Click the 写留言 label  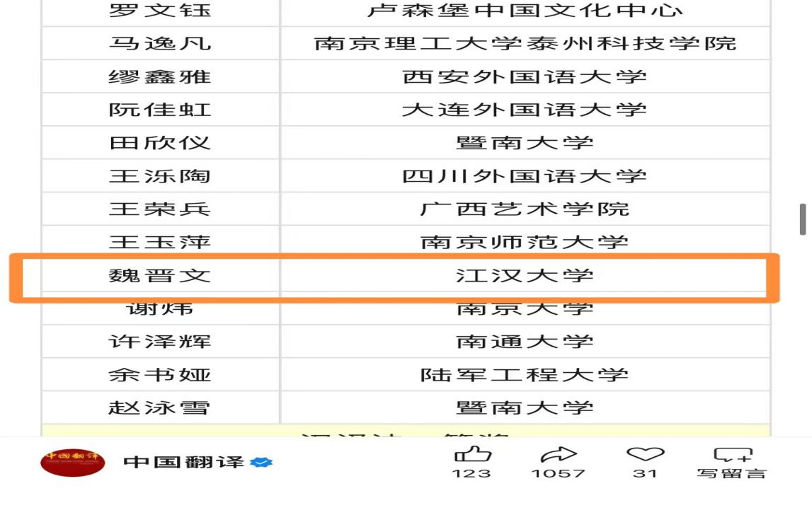coord(732,473)
